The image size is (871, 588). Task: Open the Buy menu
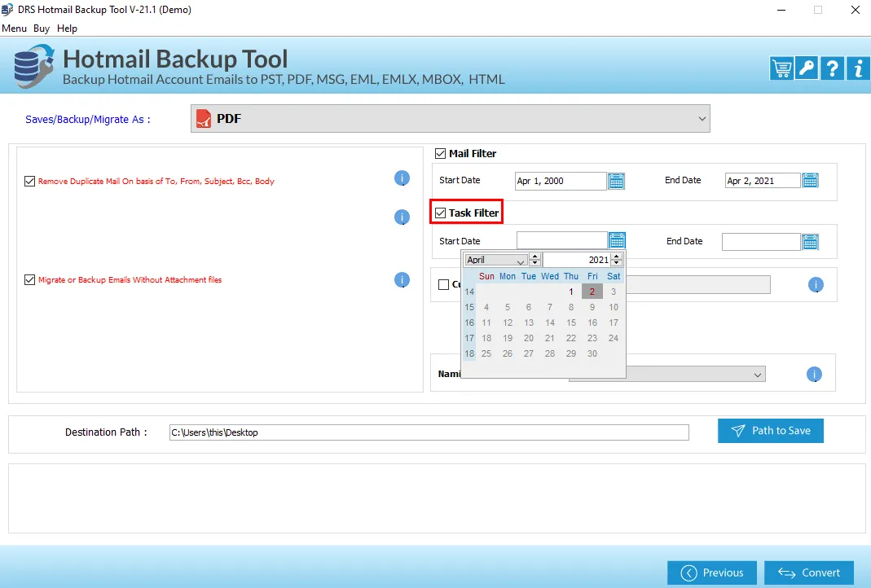[x=42, y=29]
